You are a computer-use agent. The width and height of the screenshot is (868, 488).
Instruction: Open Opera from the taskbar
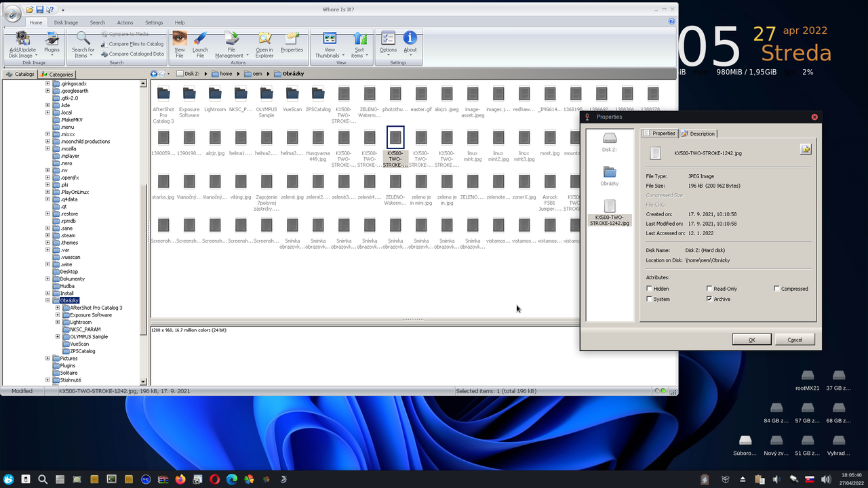pyautogui.click(x=214, y=479)
